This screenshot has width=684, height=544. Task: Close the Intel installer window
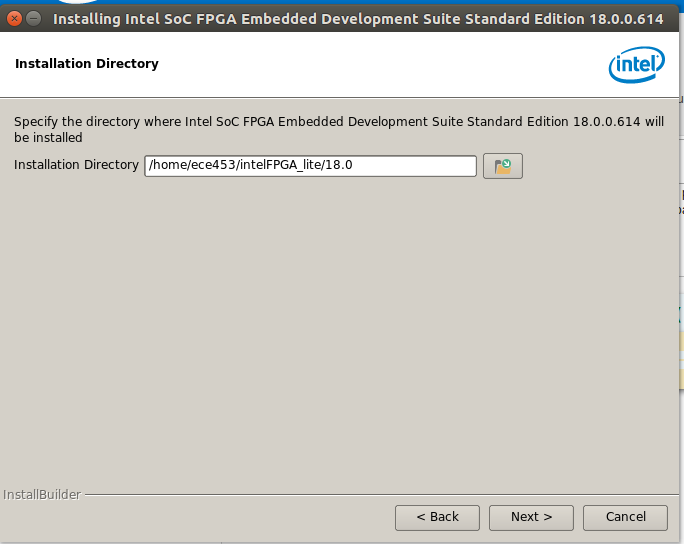pyautogui.click(x=14, y=18)
